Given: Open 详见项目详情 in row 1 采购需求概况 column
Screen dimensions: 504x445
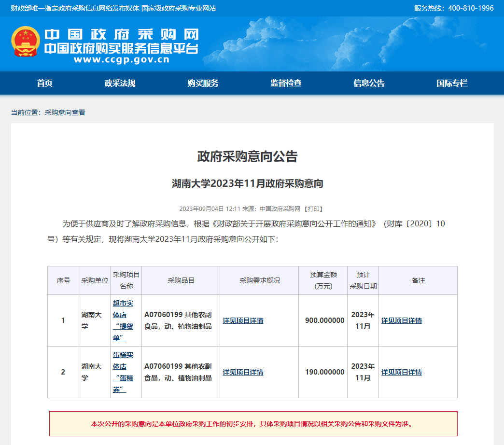Looking at the screenshot, I should [x=243, y=320].
